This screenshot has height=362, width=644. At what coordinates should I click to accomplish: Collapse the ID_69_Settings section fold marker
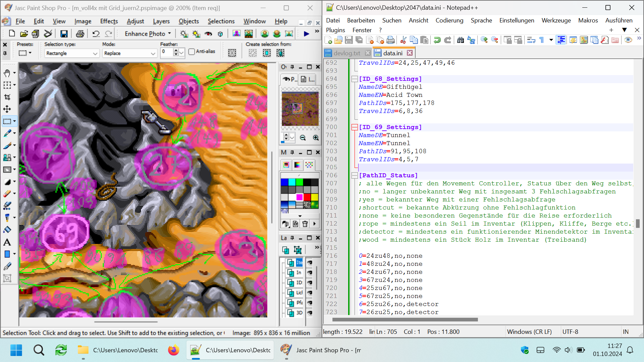(x=354, y=127)
